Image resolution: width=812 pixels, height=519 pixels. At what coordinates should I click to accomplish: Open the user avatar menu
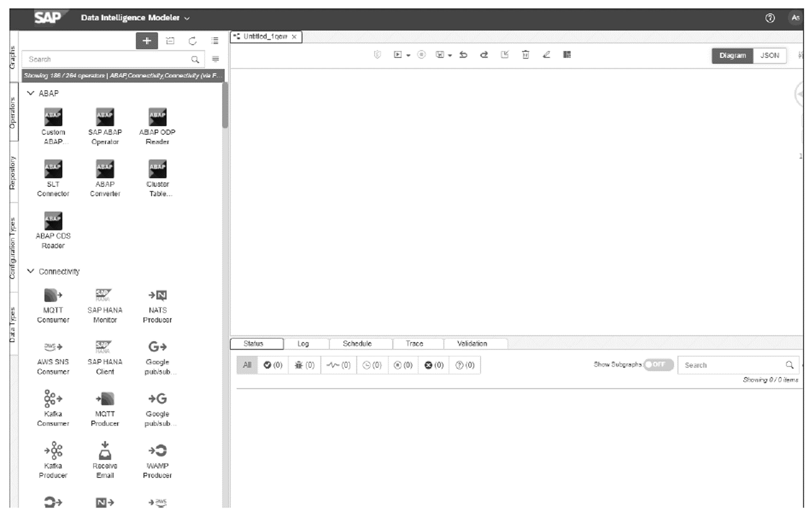[795, 18]
